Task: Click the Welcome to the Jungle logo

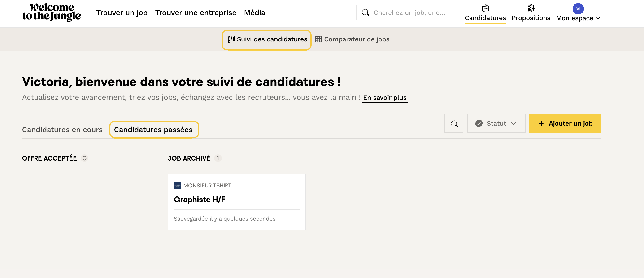Action: pyautogui.click(x=52, y=12)
